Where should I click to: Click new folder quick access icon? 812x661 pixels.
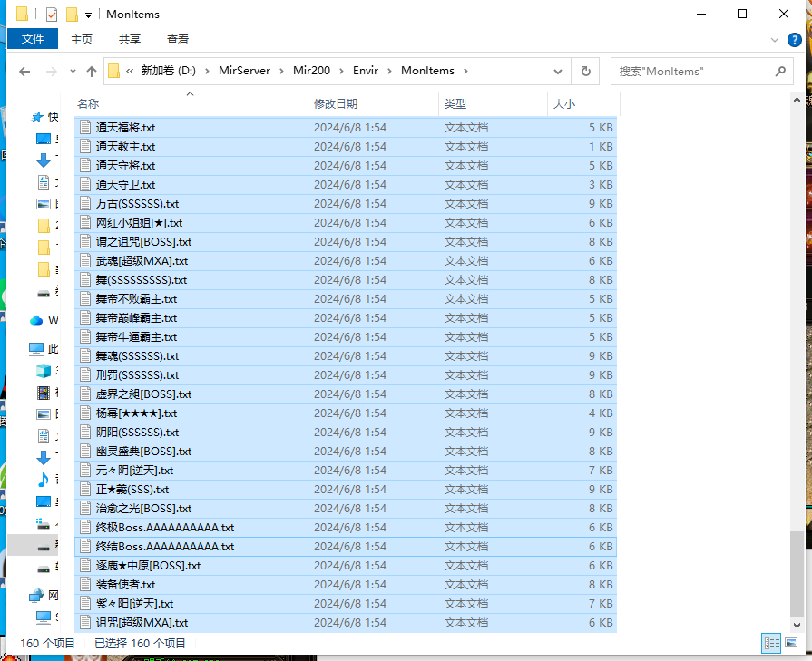[x=72, y=15]
